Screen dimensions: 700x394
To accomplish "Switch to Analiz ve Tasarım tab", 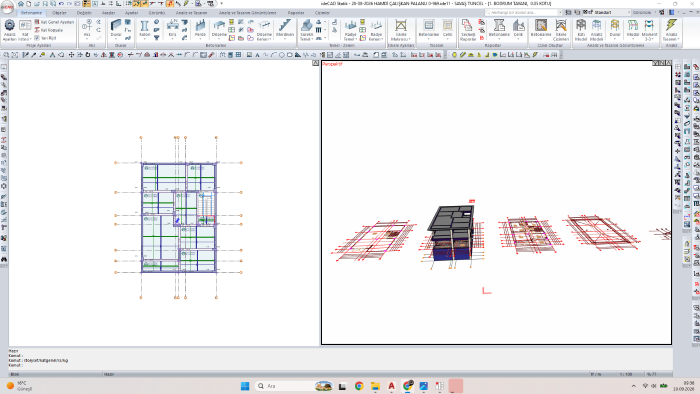I will click(192, 13).
